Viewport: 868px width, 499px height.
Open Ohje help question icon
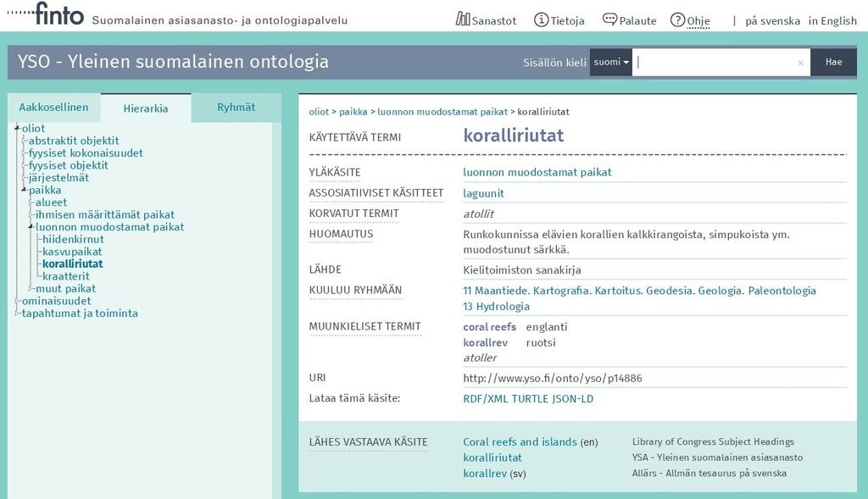coord(677,20)
